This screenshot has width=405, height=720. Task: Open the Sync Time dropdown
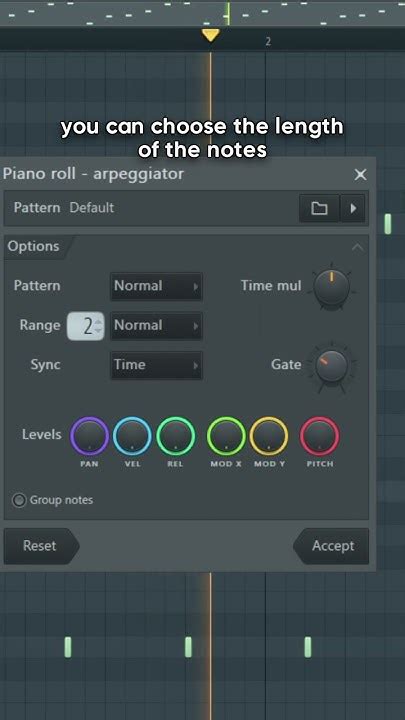point(157,365)
